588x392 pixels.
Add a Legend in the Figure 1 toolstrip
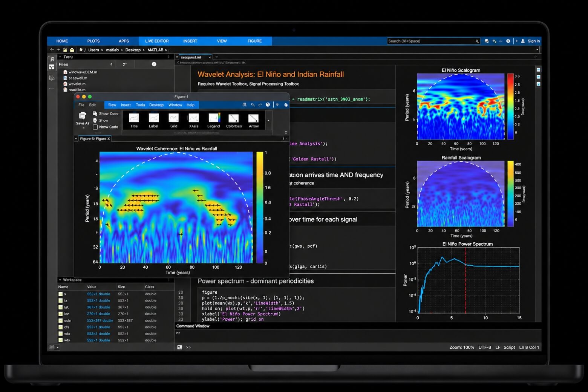213,121
